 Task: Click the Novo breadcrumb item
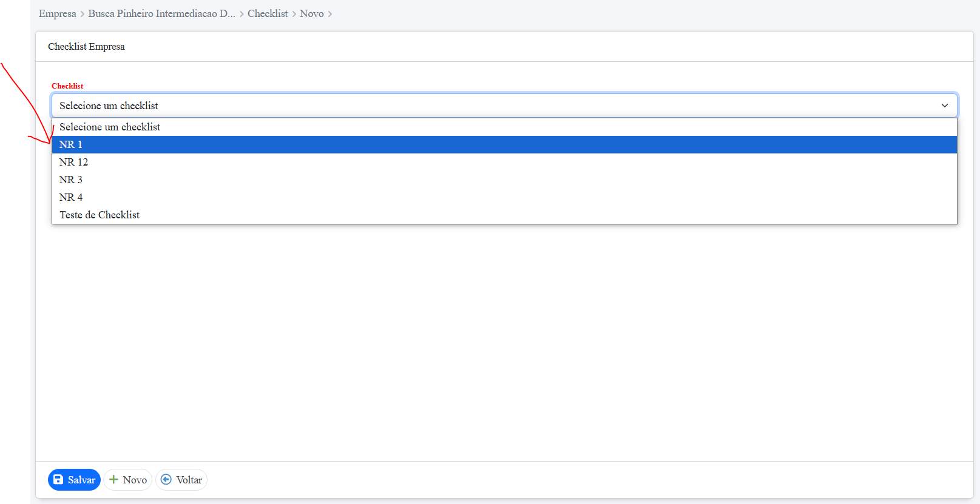tap(312, 14)
